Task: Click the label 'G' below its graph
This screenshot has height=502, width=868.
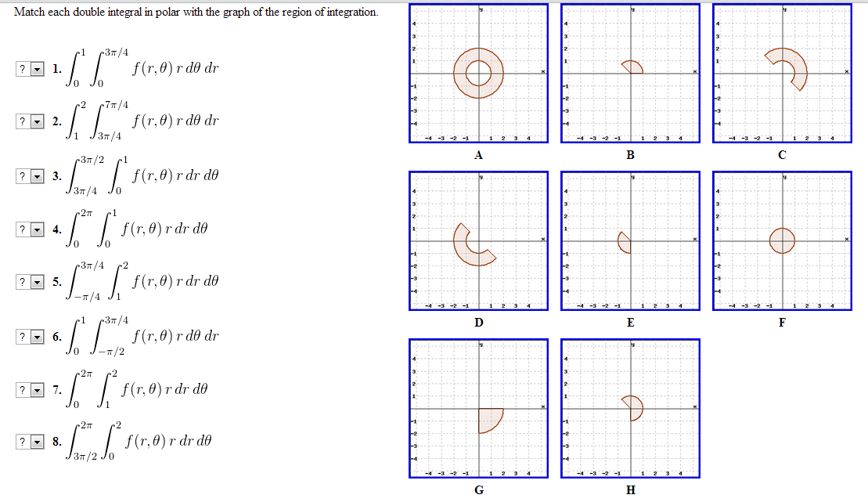Action: pyautogui.click(x=478, y=489)
